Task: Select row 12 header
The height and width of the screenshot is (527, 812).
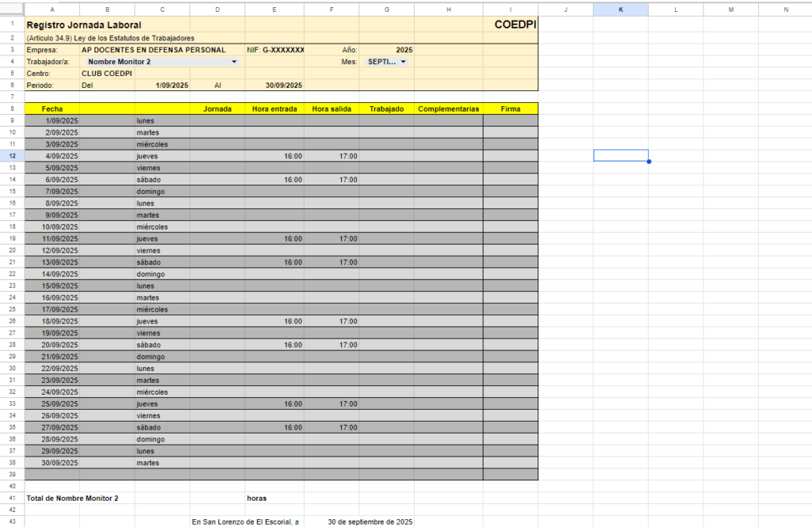Action: (12, 156)
